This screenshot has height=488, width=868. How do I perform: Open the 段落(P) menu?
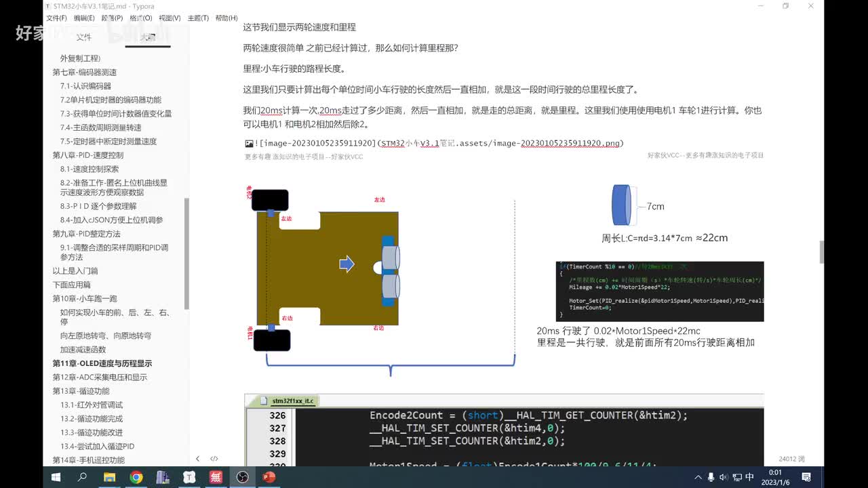112,18
